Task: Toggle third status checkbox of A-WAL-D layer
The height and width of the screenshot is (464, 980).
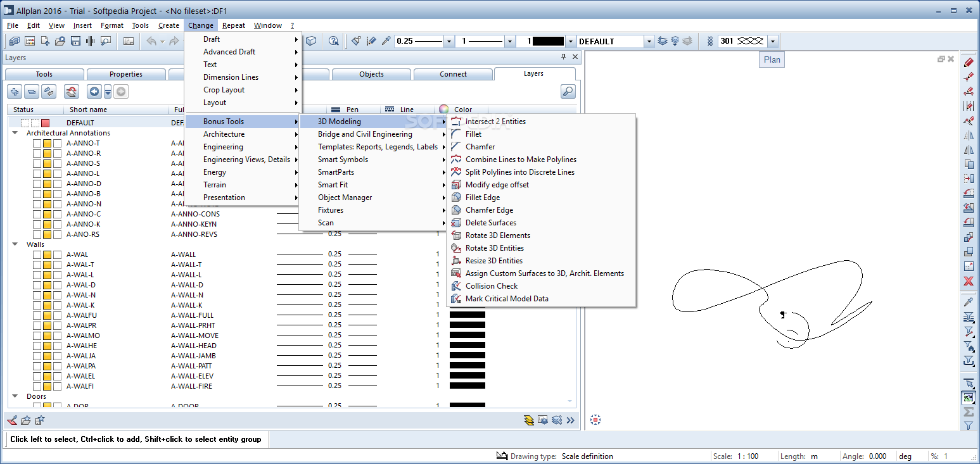Action: (57, 285)
